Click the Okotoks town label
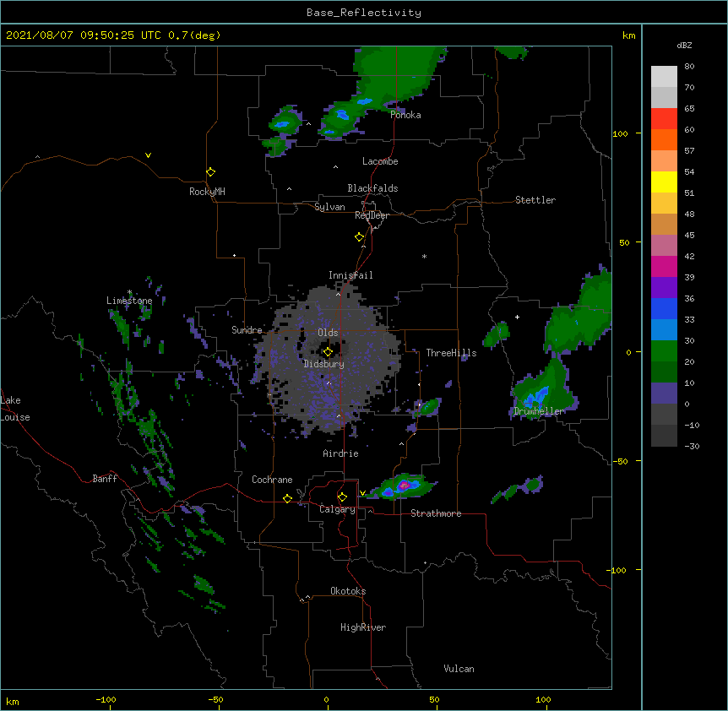The width and height of the screenshot is (728, 711). [x=348, y=591]
